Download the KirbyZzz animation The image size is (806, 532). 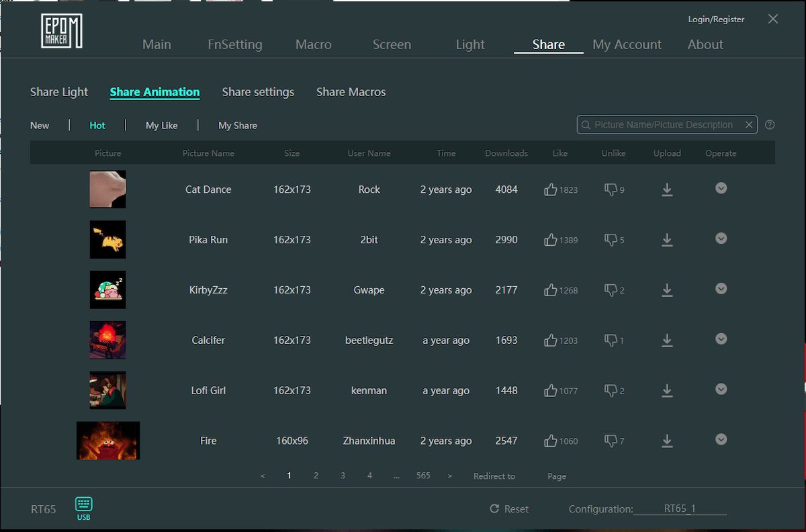pos(667,290)
